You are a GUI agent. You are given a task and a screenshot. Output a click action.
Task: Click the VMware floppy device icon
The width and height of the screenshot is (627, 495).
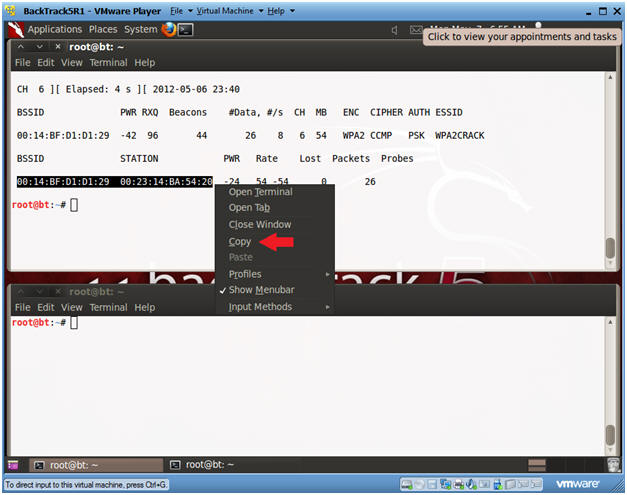[x=432, y=485]
